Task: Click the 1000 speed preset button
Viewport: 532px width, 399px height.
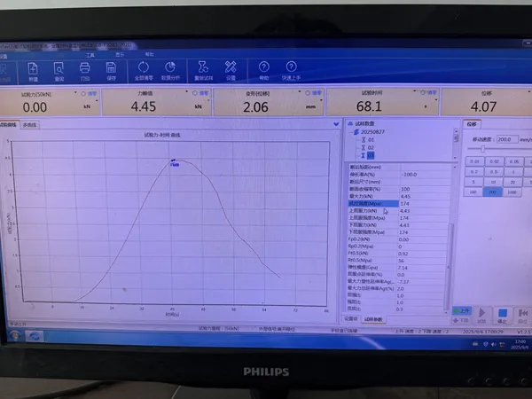Action: [x=512, y=192]
